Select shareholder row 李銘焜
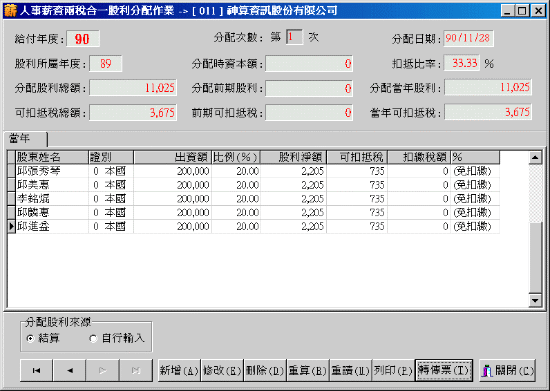Screen dimensions: 550x391 point(254,199)
